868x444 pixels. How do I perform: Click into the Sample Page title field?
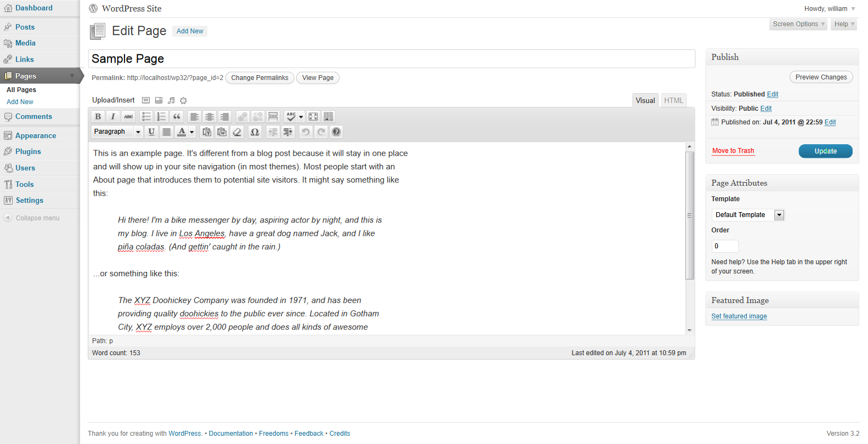(x=392, y=59)
